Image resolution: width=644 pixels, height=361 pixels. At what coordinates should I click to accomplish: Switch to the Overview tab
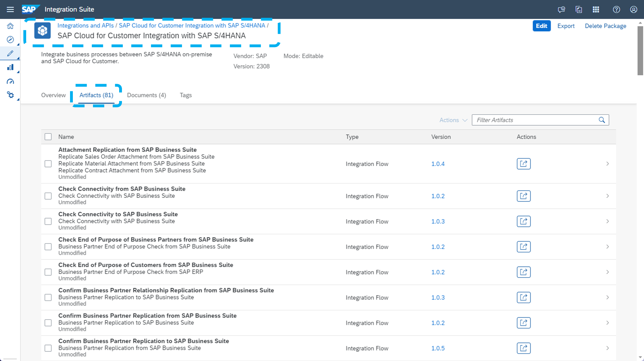coord(53,95)
